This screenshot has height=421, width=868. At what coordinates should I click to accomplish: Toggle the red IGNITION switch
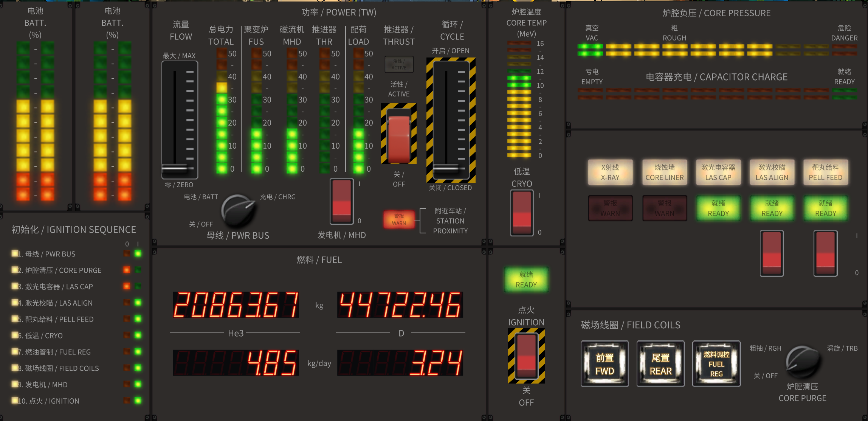pyautogui.click(x=526, y=356)
